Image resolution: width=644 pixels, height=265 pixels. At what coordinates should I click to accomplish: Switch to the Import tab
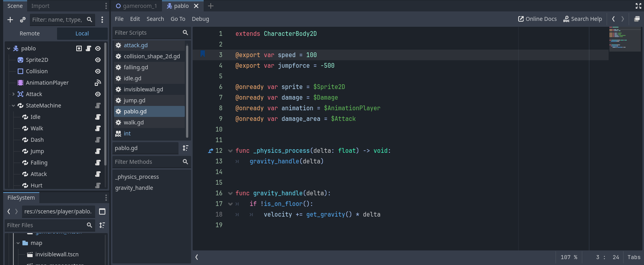(x=40, y=6)
